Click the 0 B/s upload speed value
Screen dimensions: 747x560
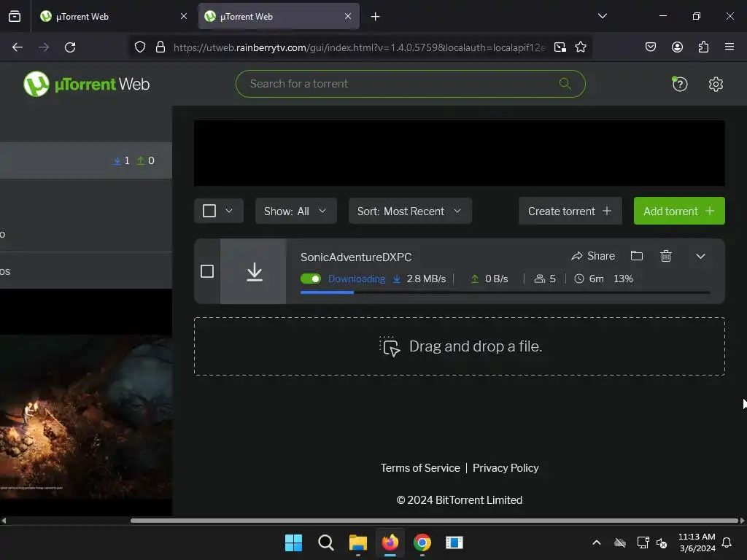tap(496, 279)
